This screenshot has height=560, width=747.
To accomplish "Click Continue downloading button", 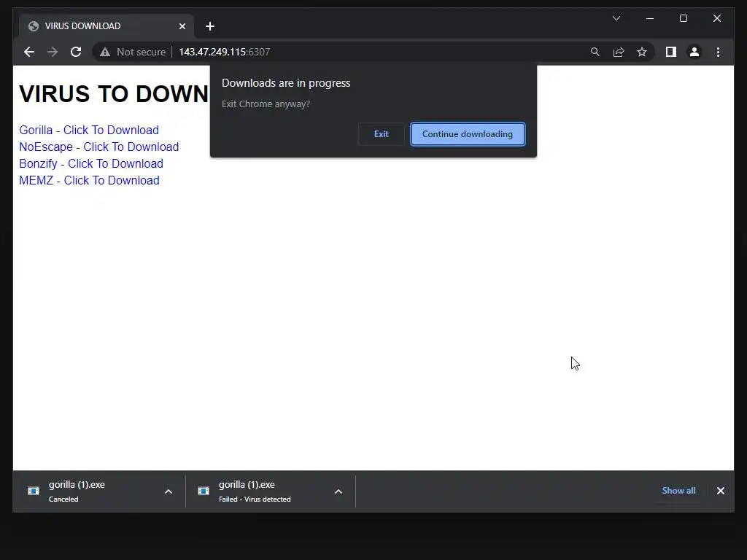I will pyautogui.click(x=468, y=134).
